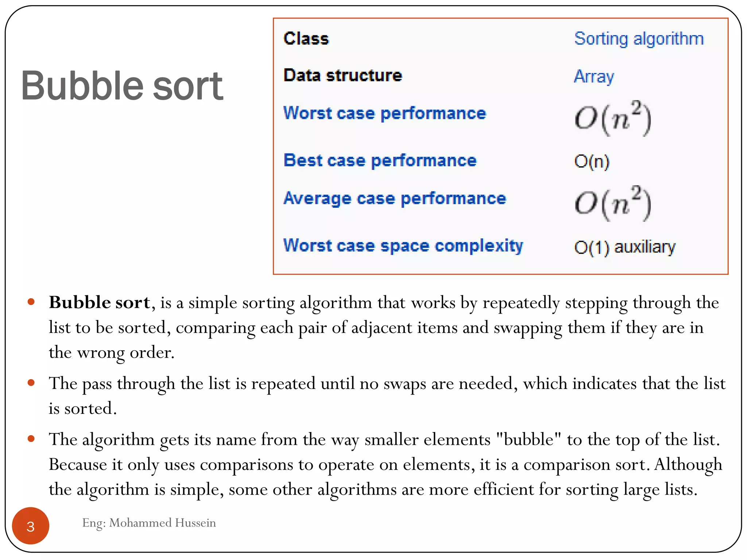This screenshot has height=560, width=747.
Task: Open the Array data structure link
Action: click(x=594, y=77)
